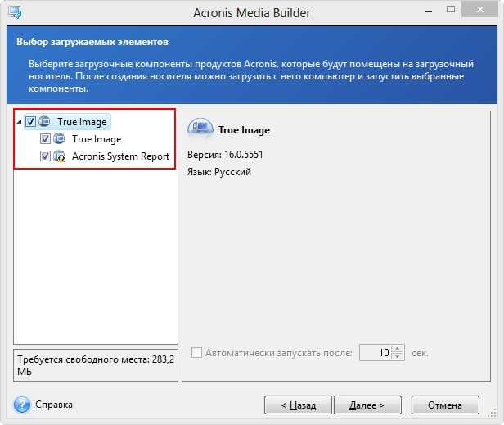
Task: Decrease auto-start seconds with down arrow
Action: (398, 357)
